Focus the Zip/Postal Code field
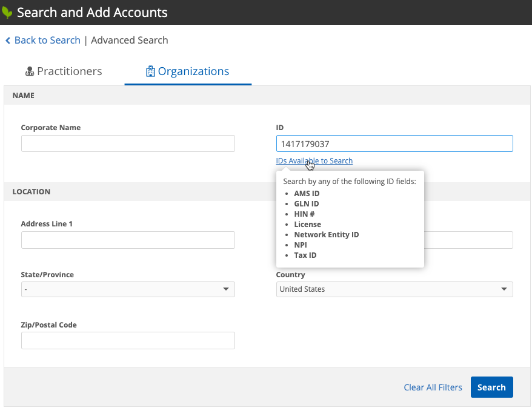 (x=128, y=340)
